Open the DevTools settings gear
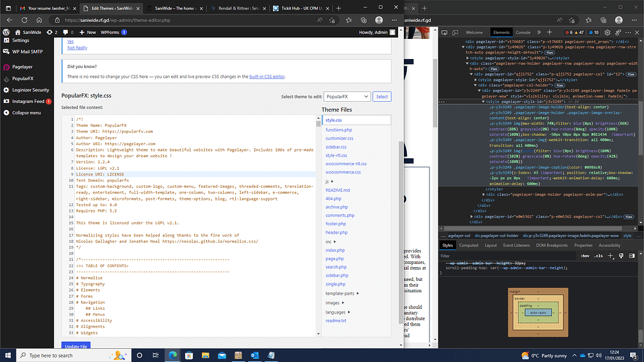 click(x=608, y=32)
